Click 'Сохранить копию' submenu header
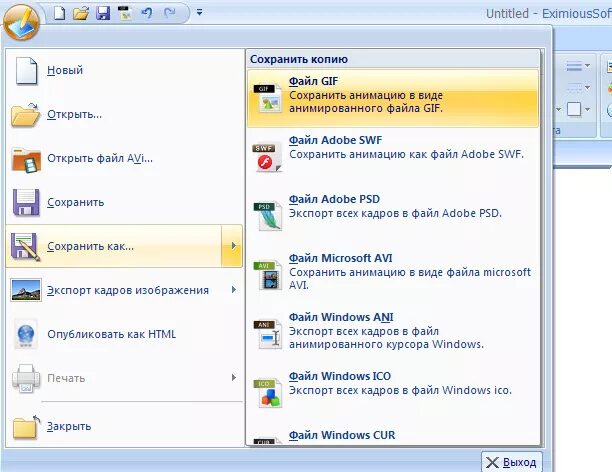The height and width of the screenshot is (472, 612). [299, 59]
